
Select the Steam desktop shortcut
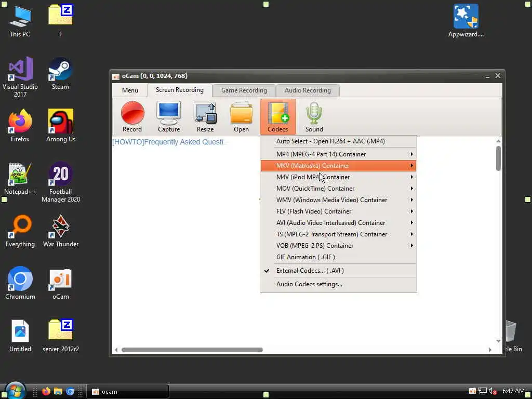[60, 74]
